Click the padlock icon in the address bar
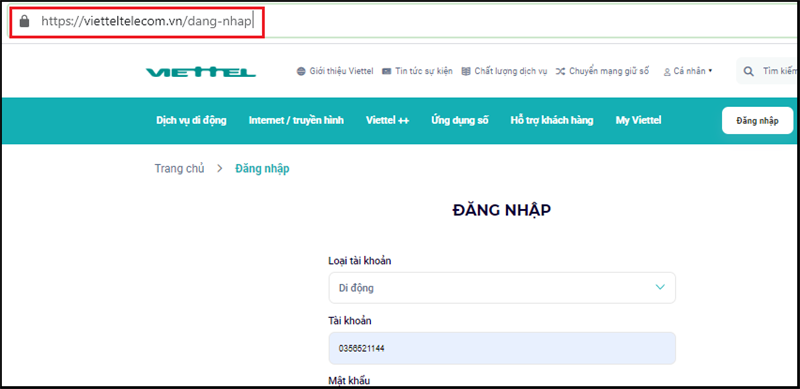800x389 pixels. [24, 21]
